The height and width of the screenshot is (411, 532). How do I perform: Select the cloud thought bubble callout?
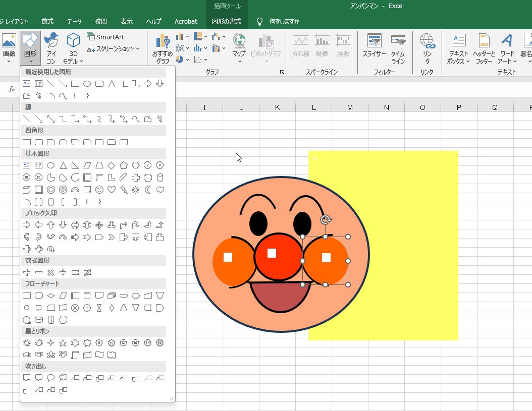pyautogui.click(x=63, y=378)
